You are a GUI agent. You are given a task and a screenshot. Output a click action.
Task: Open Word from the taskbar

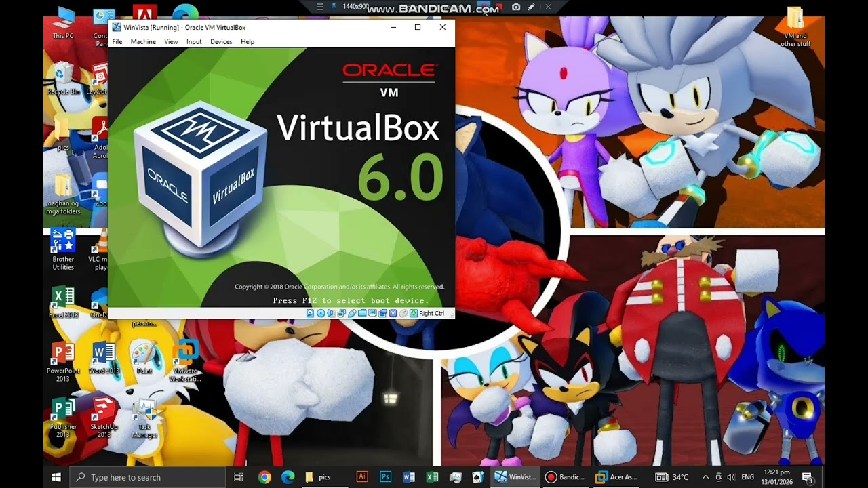(409, 477)
